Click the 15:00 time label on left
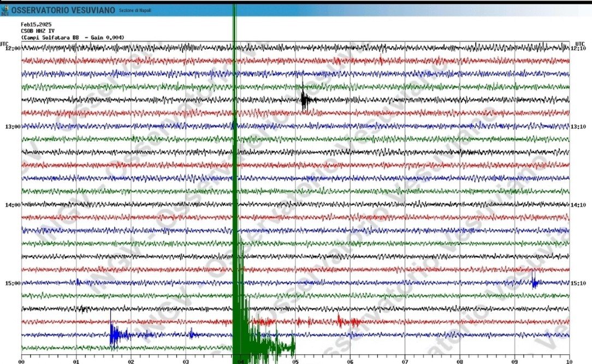592x364 pixels. pos(13,283)
